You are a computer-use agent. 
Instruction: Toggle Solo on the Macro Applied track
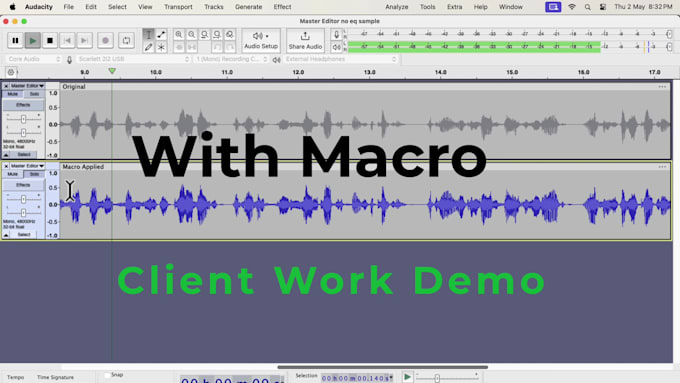coord(34,174)
